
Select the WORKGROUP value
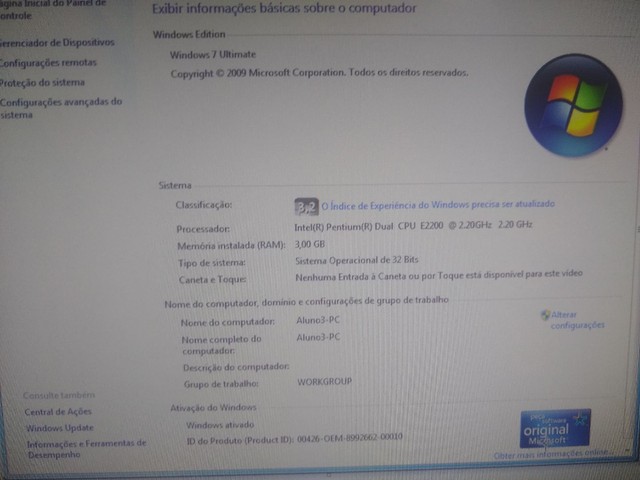[x=324, y=382]
